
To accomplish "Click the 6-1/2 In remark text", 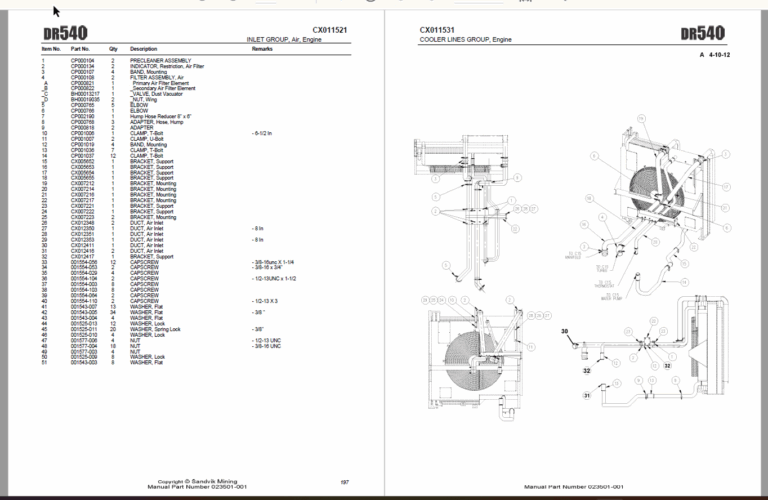I will [262, 133].
